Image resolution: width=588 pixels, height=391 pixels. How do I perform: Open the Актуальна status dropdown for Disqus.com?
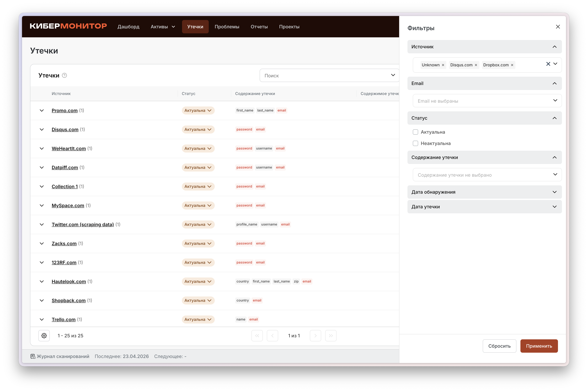[x=198, y=129]
